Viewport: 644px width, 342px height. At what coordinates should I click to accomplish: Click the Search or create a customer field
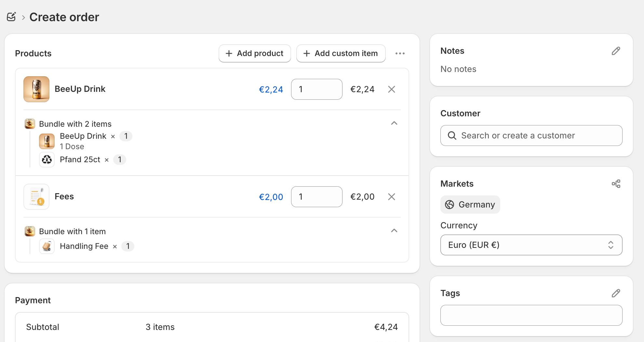coord(531,135)
